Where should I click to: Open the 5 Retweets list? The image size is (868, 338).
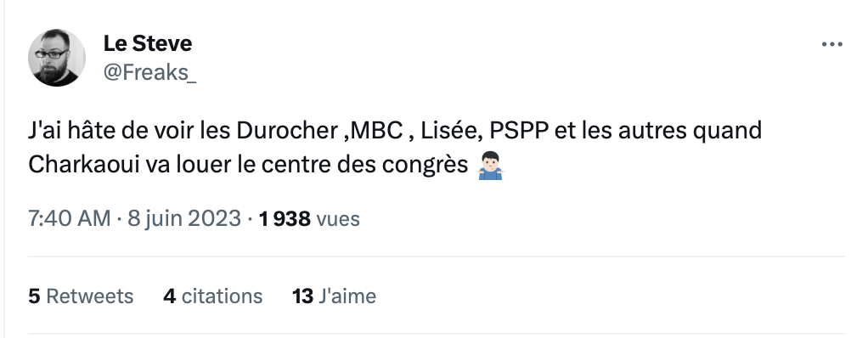pyautogui.click(x=81, y=296)
